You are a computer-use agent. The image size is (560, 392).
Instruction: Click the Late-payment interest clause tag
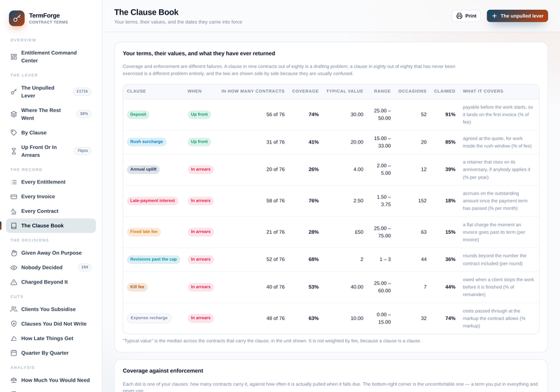(153, 201)
